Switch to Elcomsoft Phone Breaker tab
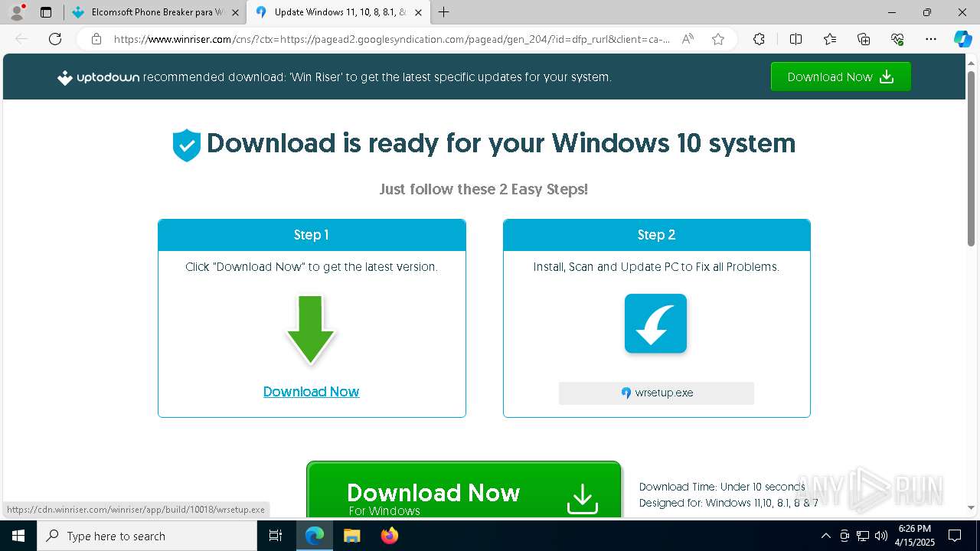980x551 pixels. click(x=155, y=12)
